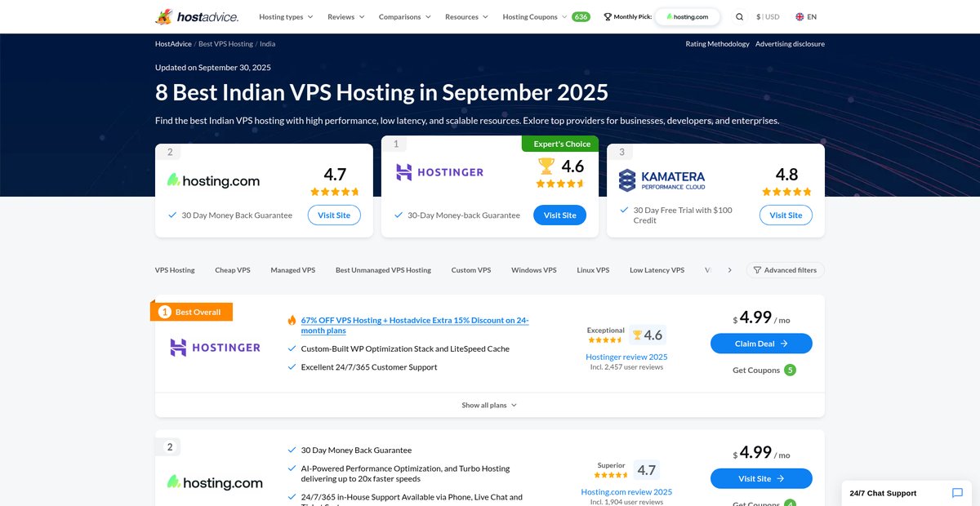The width and height of the screenshot is (980, 506).
Task: Go to Best VPS Hosting breadcrumb
Action: pos(225,44)
